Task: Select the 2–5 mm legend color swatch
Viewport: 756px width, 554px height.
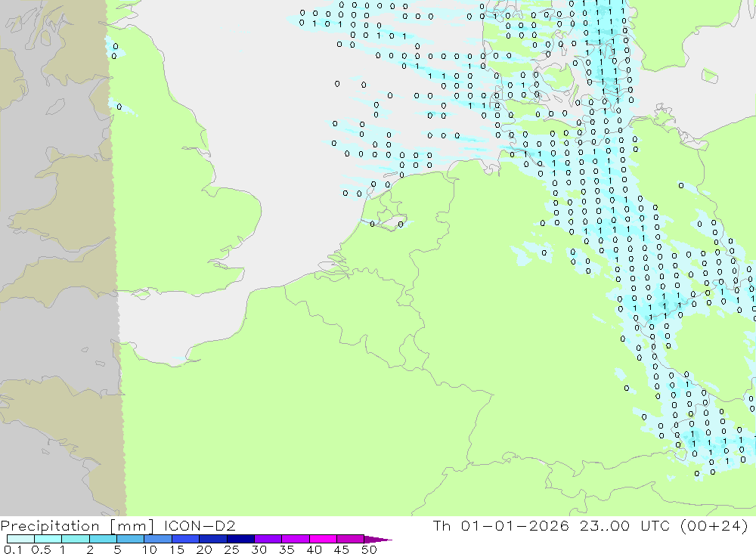Action: pyautogui.click(x=103, y=539)
